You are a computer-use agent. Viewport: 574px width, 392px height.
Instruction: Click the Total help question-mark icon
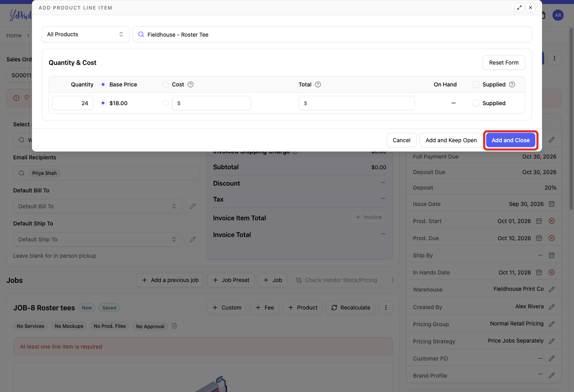[318, 84]
